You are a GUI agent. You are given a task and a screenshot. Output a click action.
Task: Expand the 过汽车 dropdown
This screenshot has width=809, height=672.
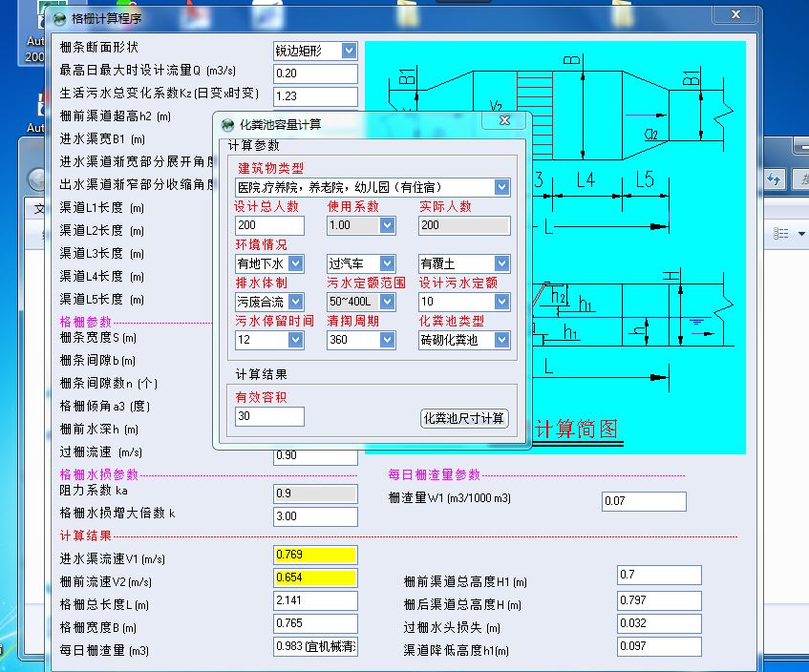click(387, 263)
